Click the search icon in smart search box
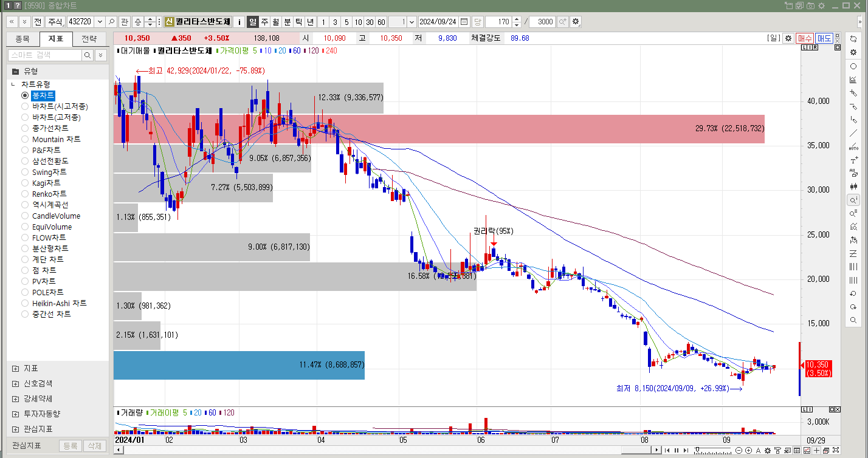Image resolution: width=868 pixels, height=458 pixels. click(x=88, y=55)
